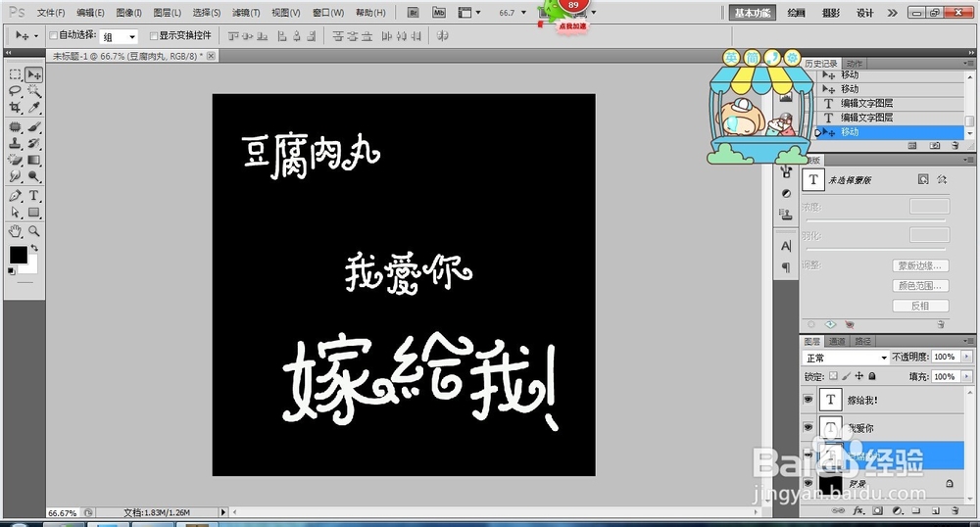980x527 pixels.
Task: Open opacity 不透明度 slider arrow
Action: (x=967, y=357)
